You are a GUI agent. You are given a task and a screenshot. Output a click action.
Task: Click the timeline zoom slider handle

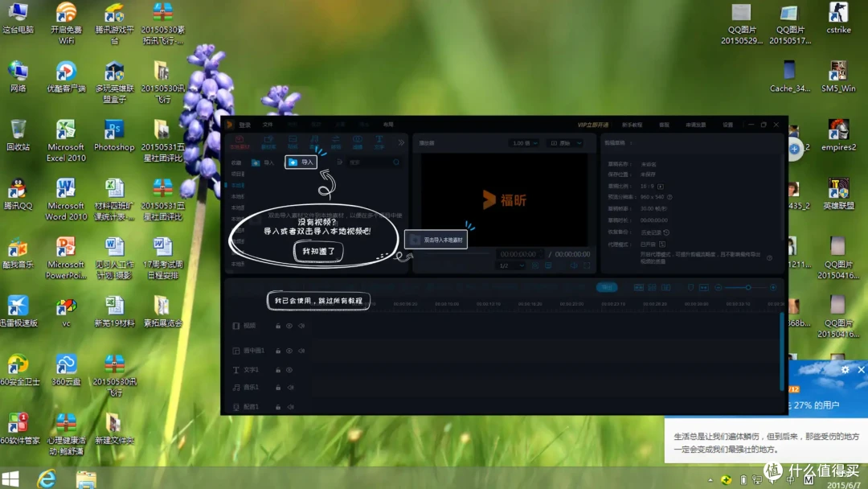[748, 287]
